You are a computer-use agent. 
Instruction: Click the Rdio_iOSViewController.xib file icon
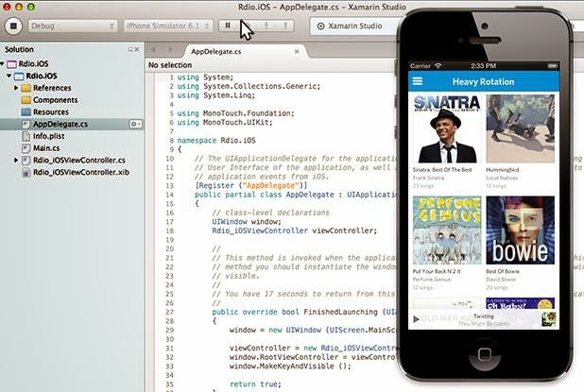coord(26,172)
